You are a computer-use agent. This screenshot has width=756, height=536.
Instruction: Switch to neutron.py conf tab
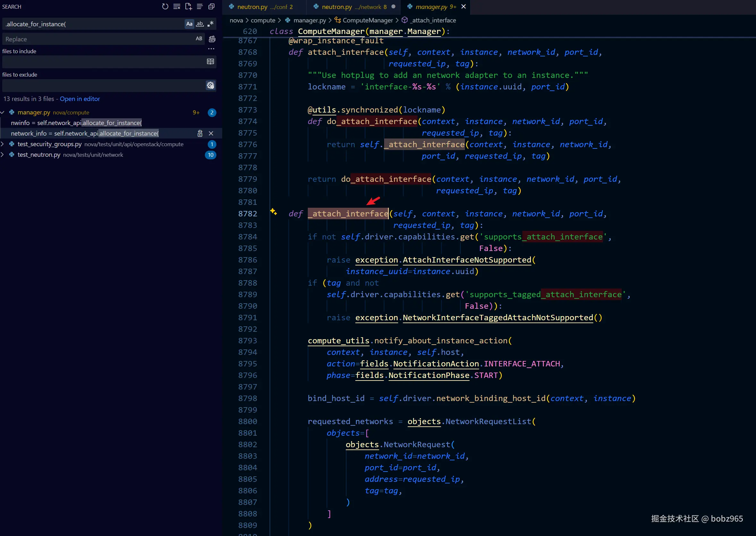point(261,7)
